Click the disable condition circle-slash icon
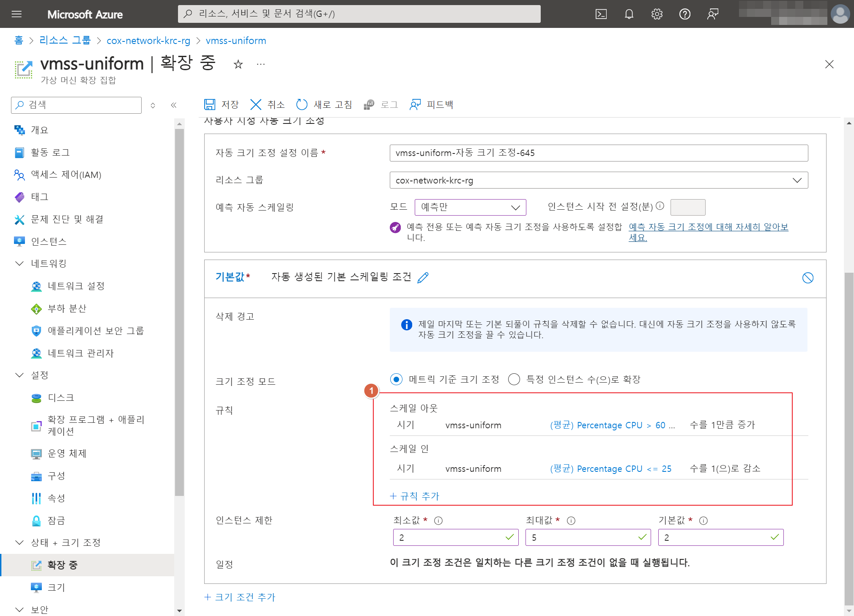 click(x=807, y=278)
